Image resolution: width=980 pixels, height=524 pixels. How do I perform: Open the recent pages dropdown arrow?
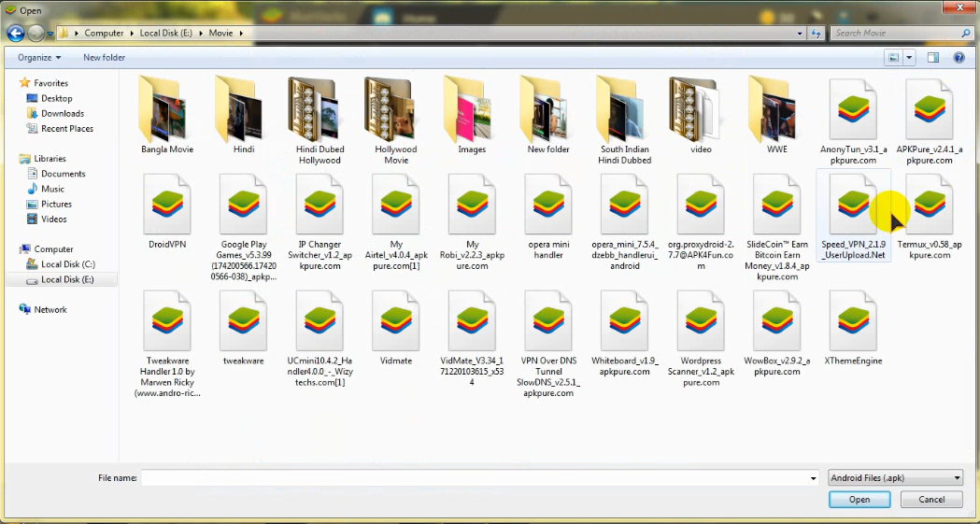[50, 33]
